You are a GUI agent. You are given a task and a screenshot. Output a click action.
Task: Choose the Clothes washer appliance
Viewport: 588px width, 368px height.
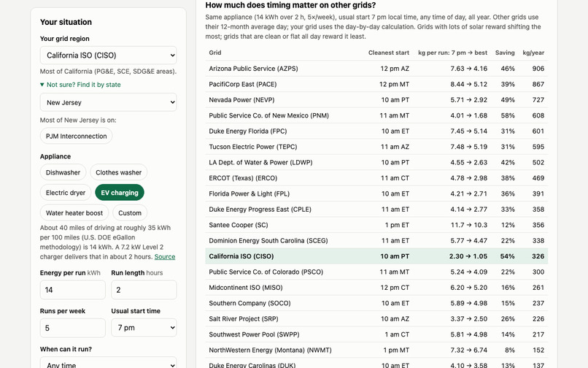118,172
